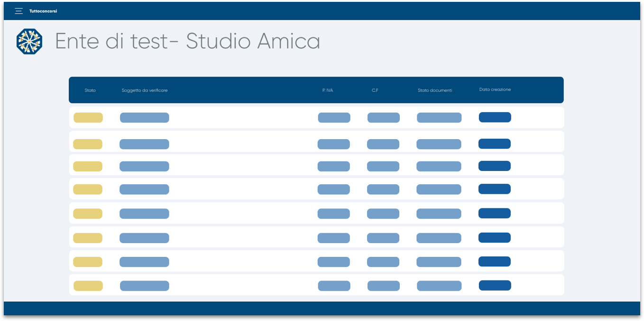The width and height of the screenshot is (644, 321).
Task: Open Soggetto da verificare entry in last row
Action: 145,286
